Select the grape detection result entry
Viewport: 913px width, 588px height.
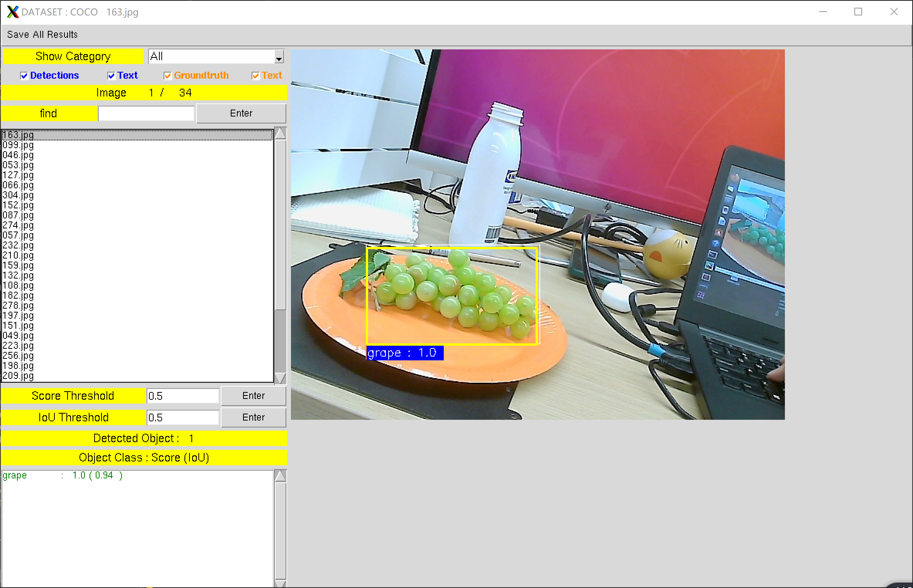click(62, 475)
